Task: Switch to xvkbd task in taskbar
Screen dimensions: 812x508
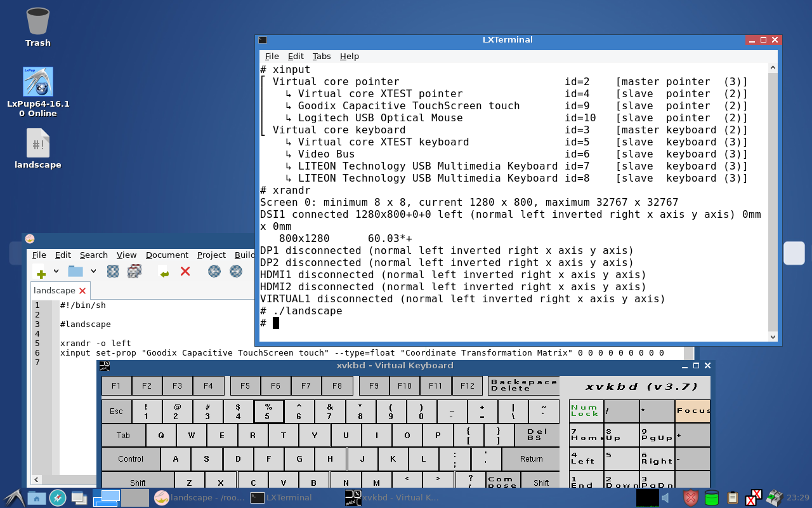Action: click(391, 498)
